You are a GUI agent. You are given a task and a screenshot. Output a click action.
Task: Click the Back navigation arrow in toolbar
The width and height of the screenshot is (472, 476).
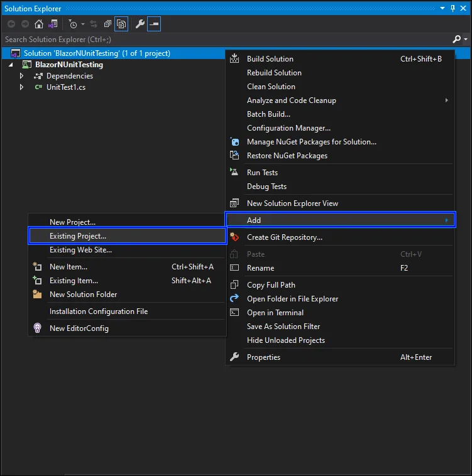coord(11,24)
